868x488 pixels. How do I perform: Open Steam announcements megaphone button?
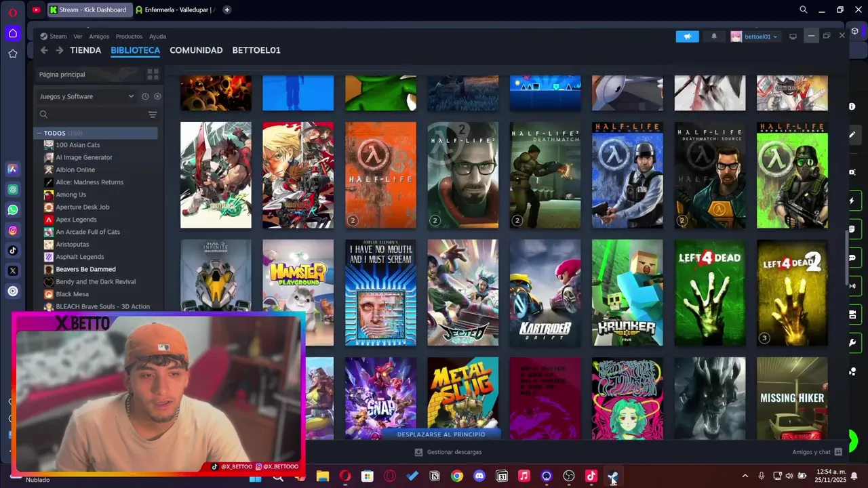point(687,37)
